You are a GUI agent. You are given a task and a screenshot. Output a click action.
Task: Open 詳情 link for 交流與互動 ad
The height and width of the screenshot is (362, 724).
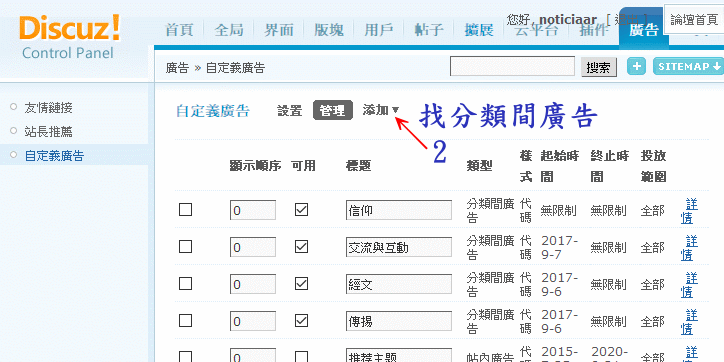pos(689,248)
